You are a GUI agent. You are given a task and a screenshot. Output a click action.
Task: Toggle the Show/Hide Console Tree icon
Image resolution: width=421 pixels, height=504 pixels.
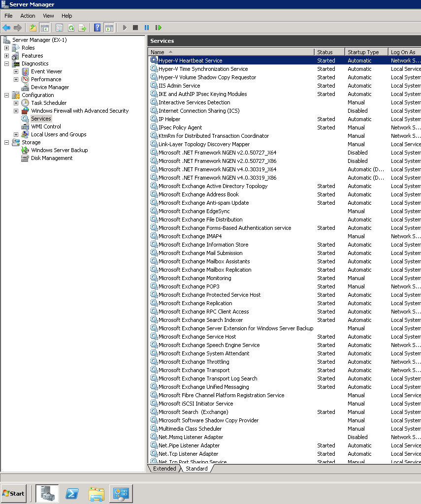(44, 28)
